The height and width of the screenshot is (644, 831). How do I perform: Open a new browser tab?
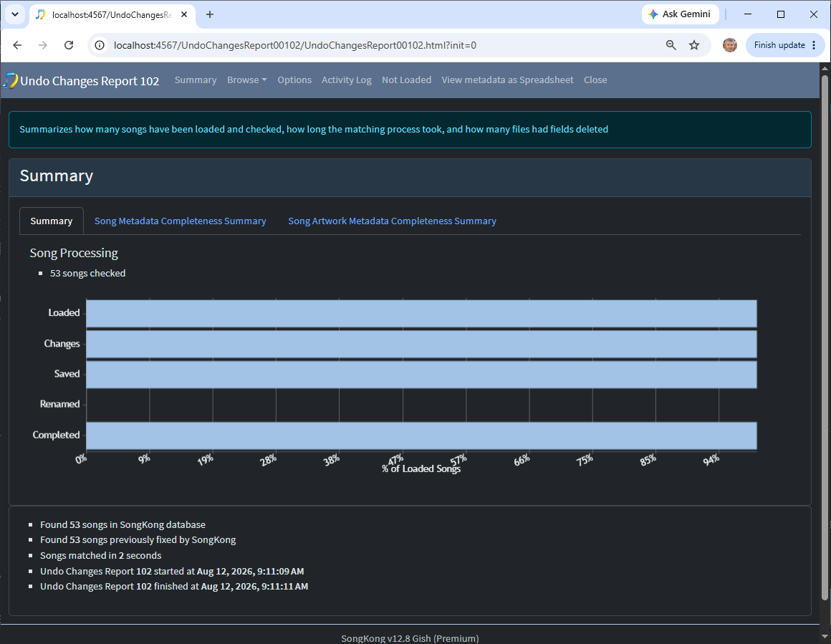[210, 14]
